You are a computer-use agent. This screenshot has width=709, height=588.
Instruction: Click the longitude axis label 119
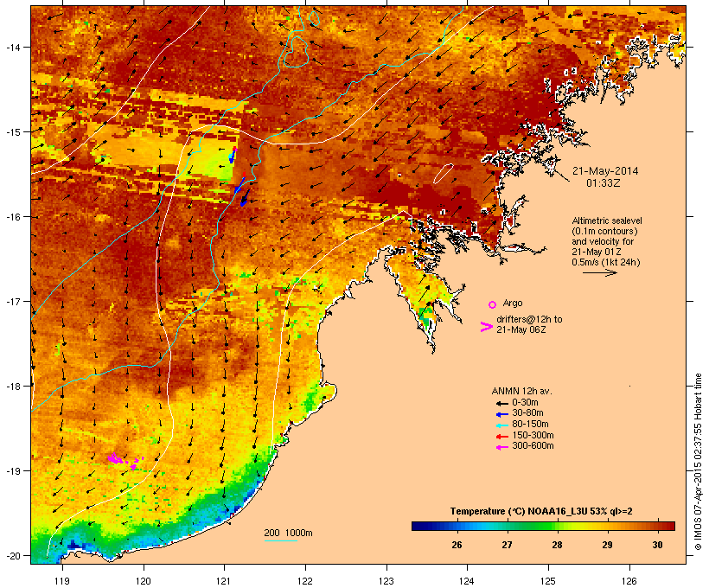tap(62, 581)
